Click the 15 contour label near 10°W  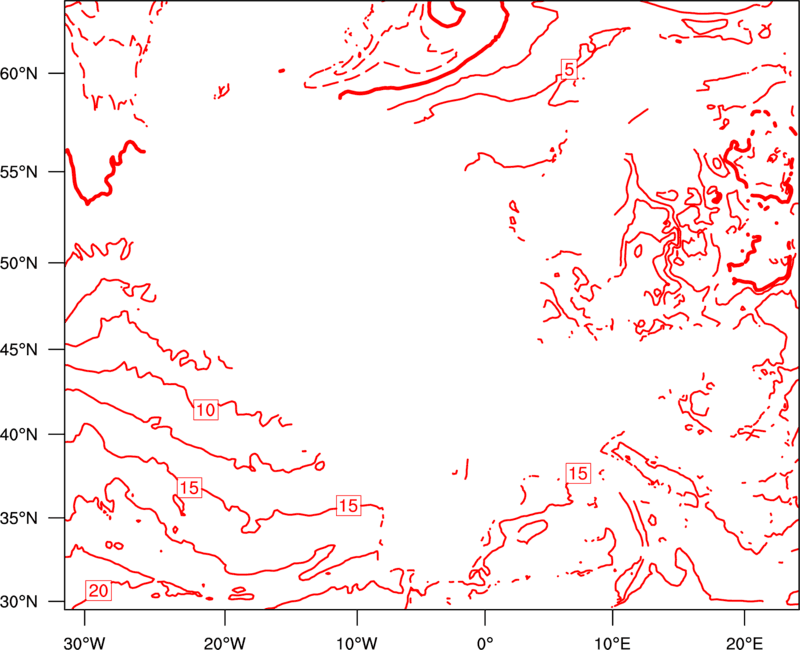click(x=348, y=506)
